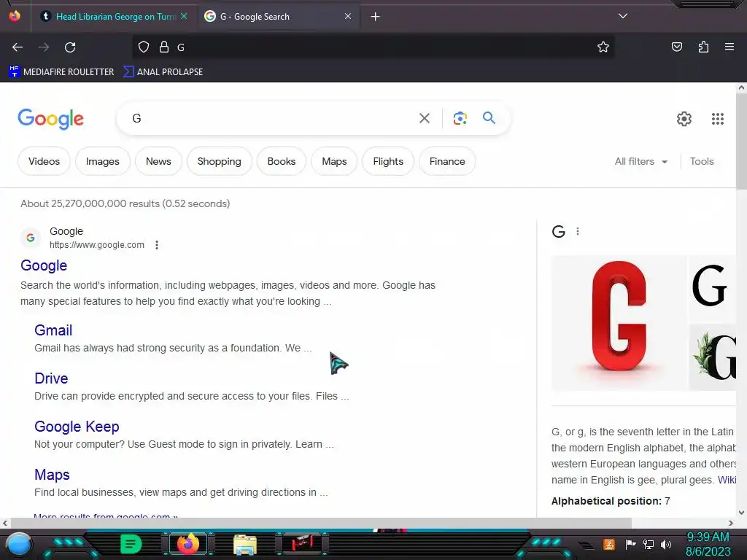Open the Action Center flag icon
Image resolution: width=747 pixels, height=560 pixels.
pos(630,544)
